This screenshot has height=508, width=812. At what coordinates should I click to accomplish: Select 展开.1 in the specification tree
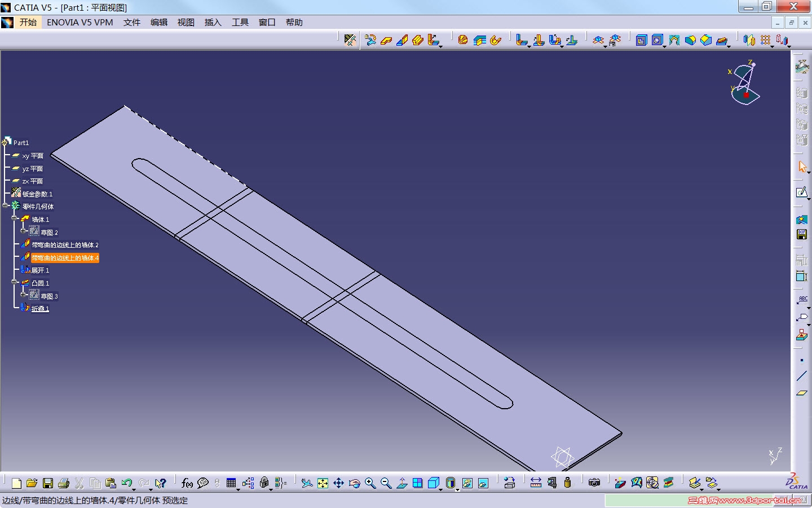point(40,270)
